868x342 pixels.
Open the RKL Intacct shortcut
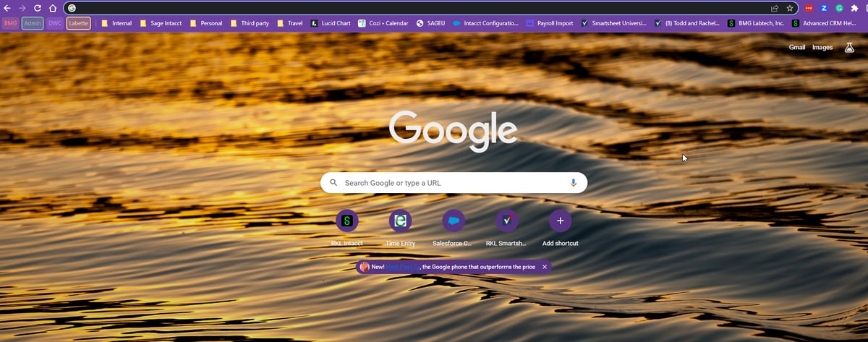(x=346, y=221)
